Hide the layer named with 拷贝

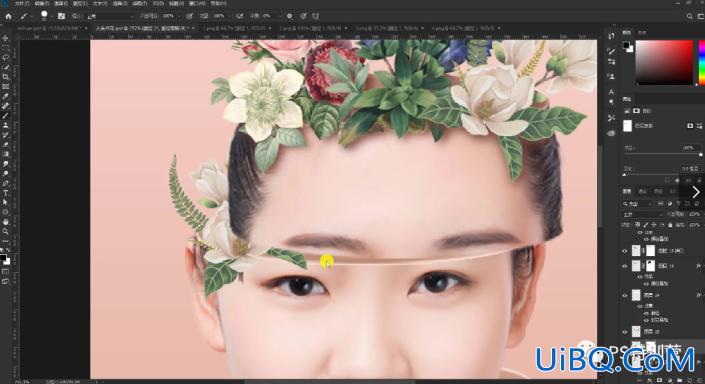click(x=625, y=251)
